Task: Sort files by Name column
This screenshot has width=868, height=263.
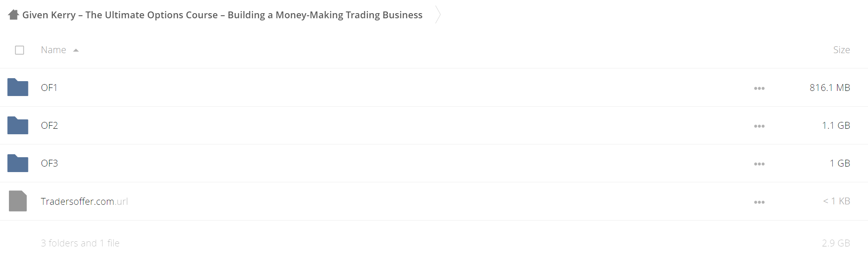Action: coord(53,50)
